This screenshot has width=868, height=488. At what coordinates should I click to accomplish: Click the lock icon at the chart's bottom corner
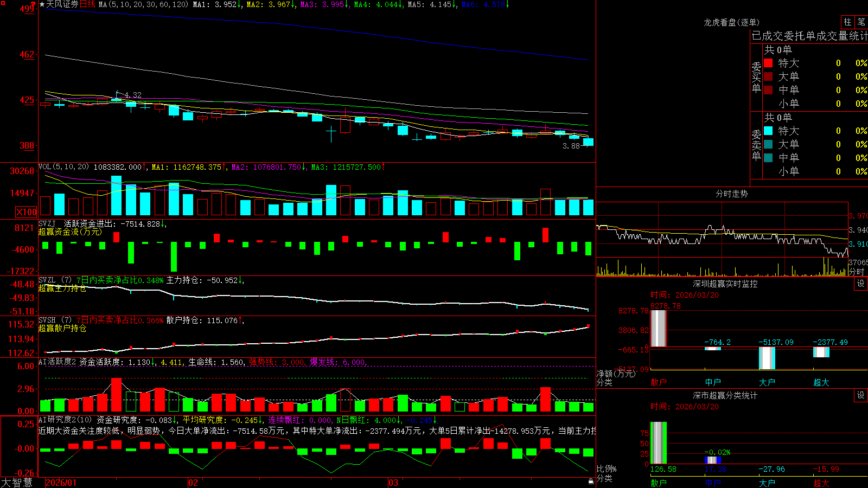click(x=591, y=481)
